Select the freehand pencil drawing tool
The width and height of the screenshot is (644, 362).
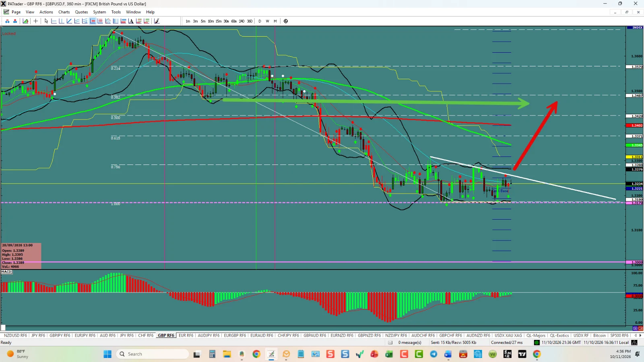click(x=157, y=21)
